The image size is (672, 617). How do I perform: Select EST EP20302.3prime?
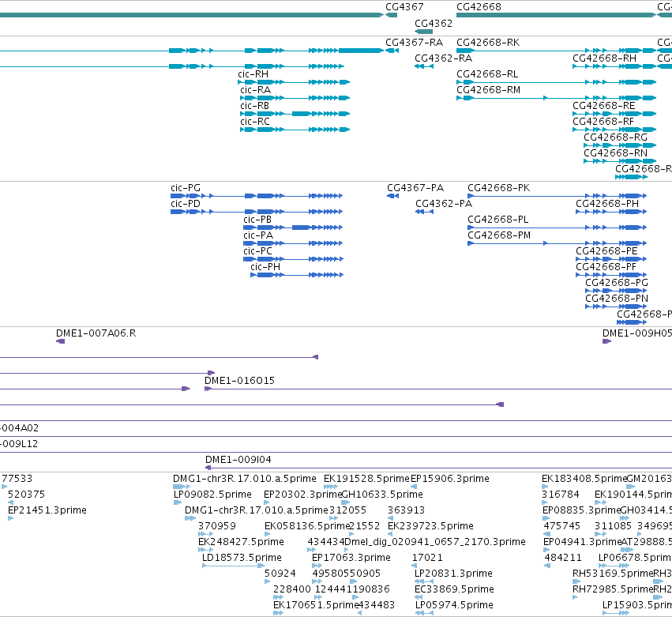(x=302, y=495)
